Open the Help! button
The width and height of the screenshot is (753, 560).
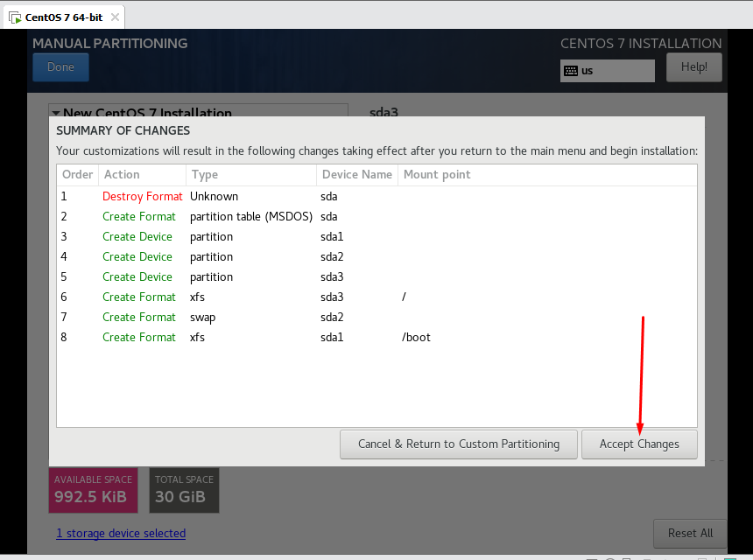click(x=694, y=67)
